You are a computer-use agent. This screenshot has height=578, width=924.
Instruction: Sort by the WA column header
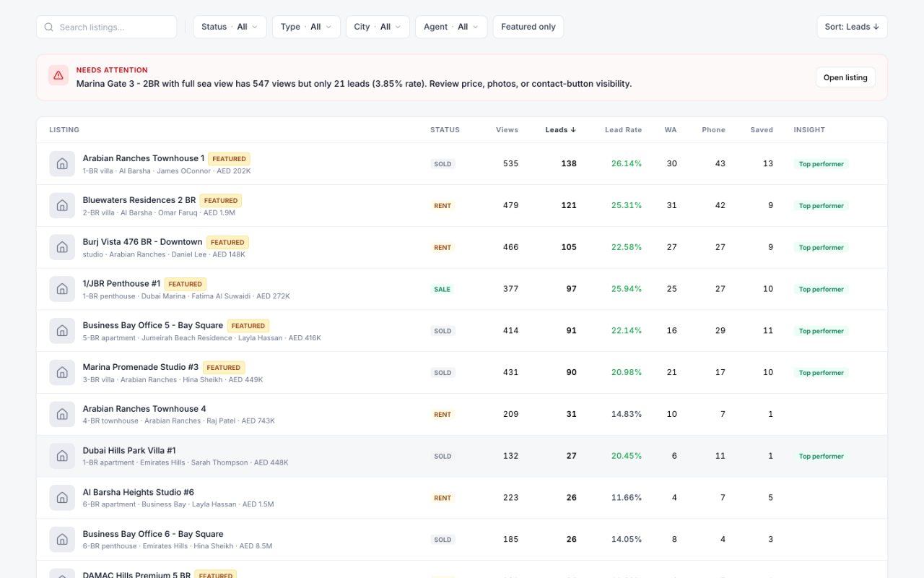(671, 130)
